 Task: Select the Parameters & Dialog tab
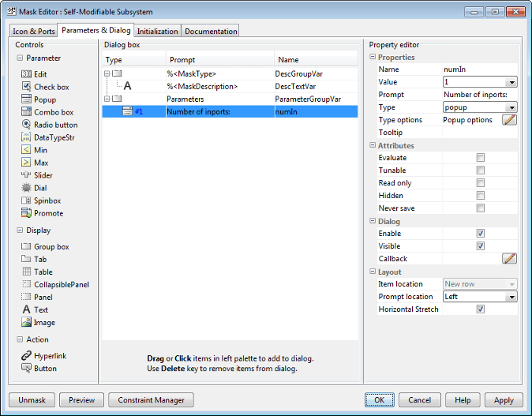(x=96, y=30)
